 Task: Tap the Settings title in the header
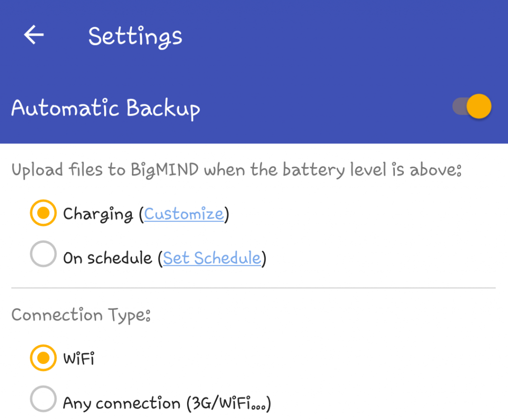[135, 36]
